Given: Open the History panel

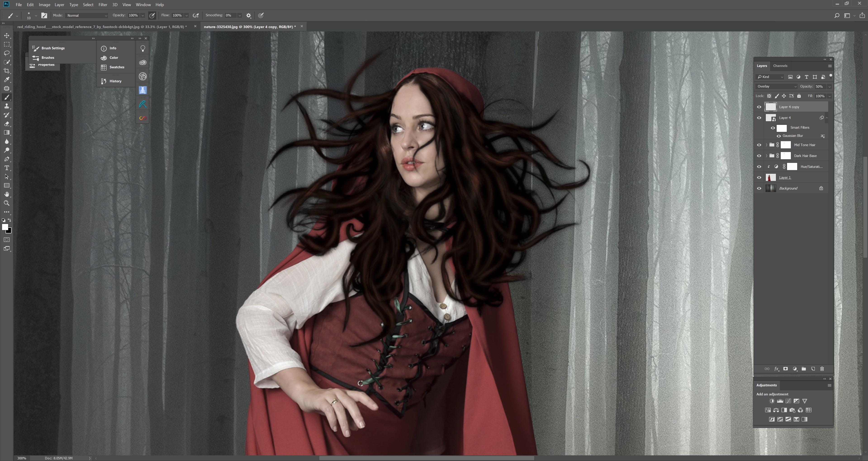Looking at the screenshot, I should (115, 81).
